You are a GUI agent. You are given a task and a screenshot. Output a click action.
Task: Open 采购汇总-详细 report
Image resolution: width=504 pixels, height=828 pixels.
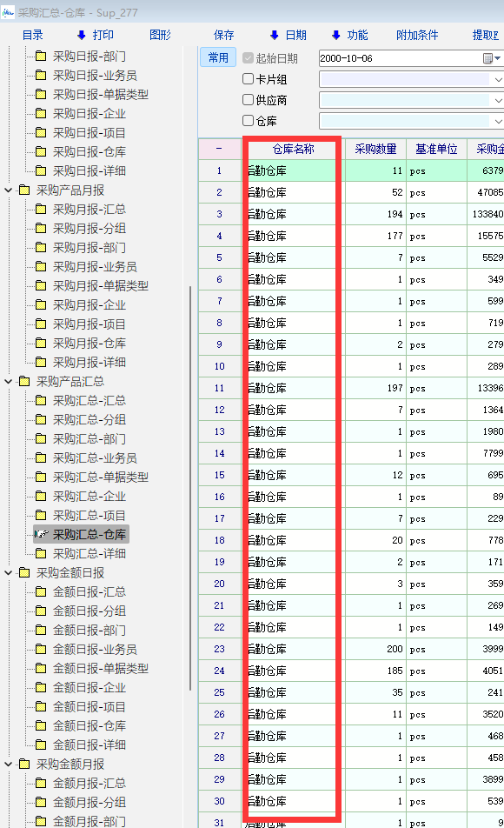[90, 553]
